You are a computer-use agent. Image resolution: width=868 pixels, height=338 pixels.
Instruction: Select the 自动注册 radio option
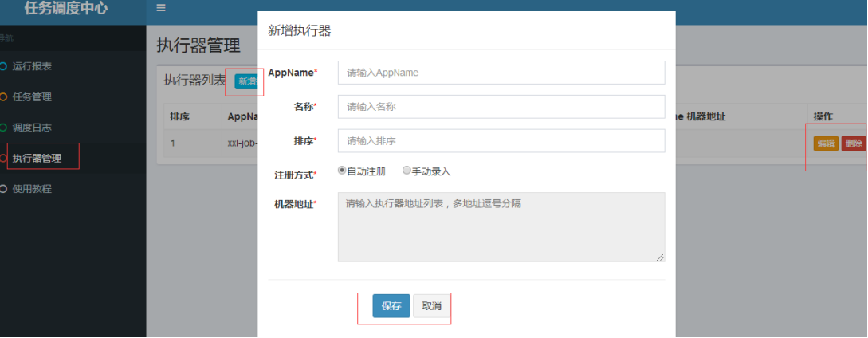pos(342,171)
